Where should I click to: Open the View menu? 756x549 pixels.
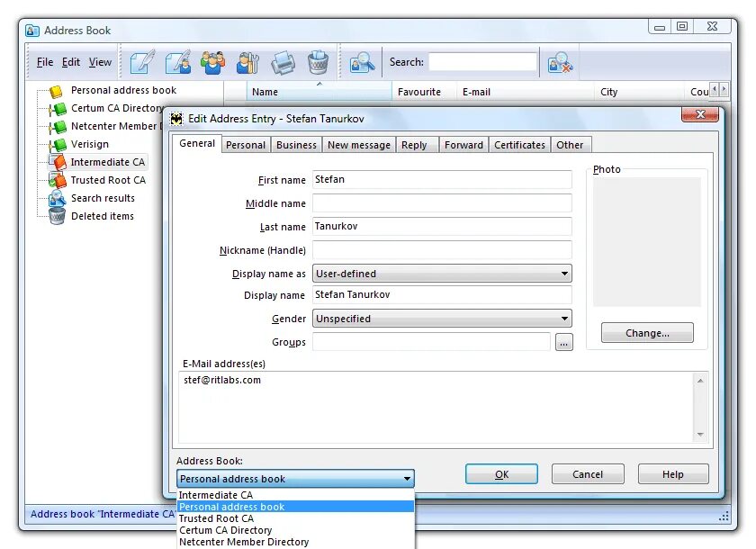pos(100,61)
